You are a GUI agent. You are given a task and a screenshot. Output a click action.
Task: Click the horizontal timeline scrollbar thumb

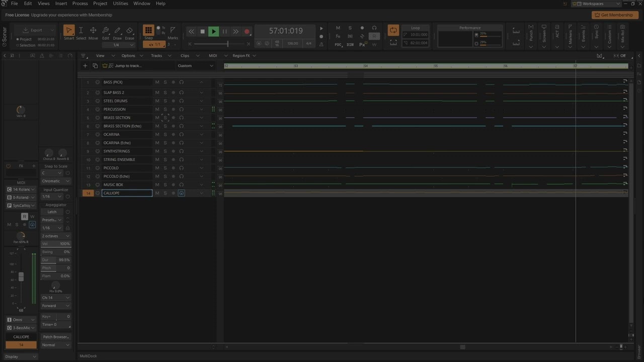pos(463,346)
